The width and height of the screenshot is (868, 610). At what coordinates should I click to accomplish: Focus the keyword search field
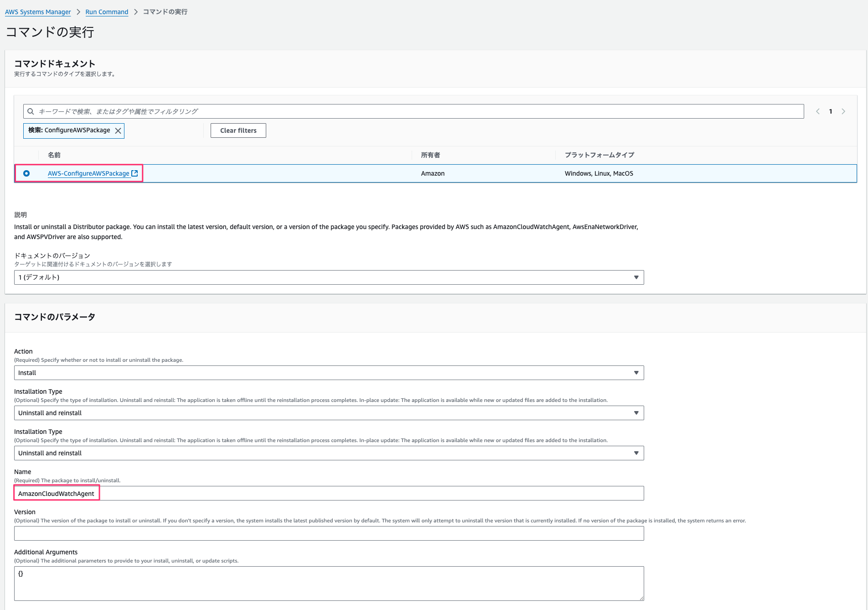click(x=413, y=111)
